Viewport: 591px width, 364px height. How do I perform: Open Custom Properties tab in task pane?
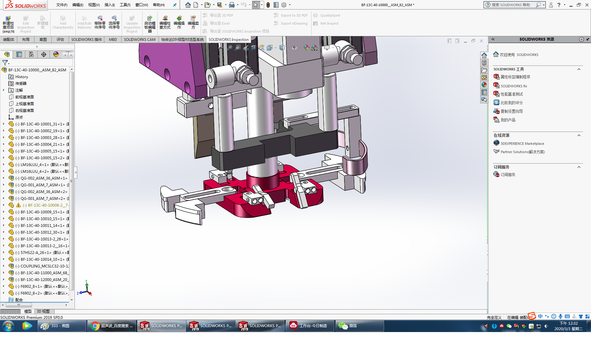pyautogui.click(x=484, y=92)
